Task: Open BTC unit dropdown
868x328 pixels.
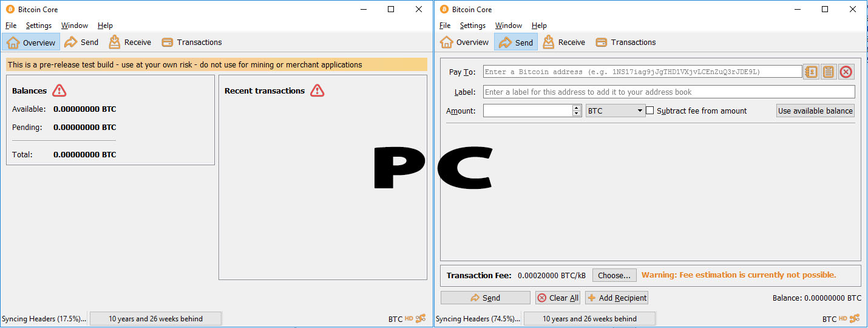Action: [615, 111]
